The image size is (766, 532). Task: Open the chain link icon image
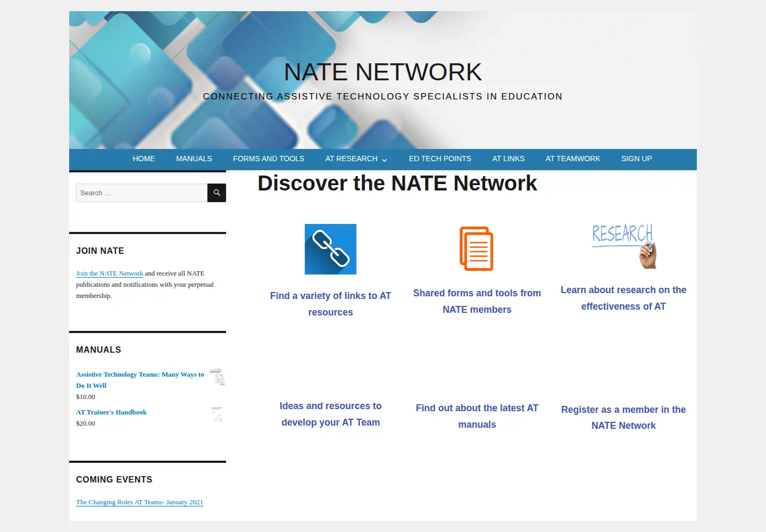pyautogui.click(x=330, y=249)
